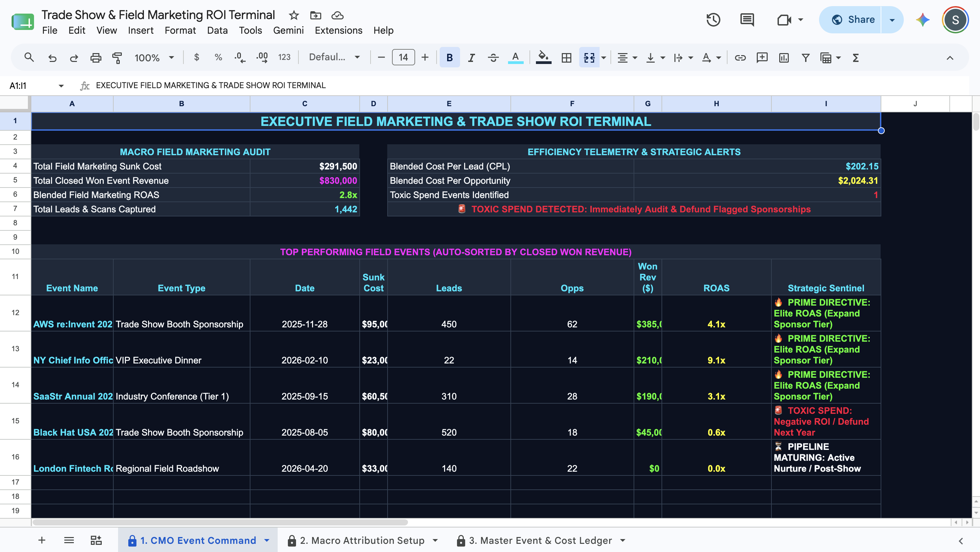Toggle merge cells
This screenshot has height=552, width=980.
tap(589, 58)
